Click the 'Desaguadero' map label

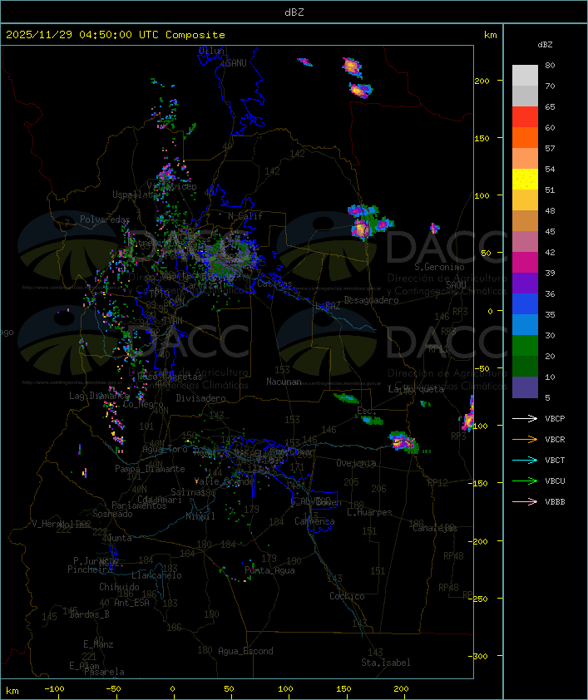(x=371, y=300)
